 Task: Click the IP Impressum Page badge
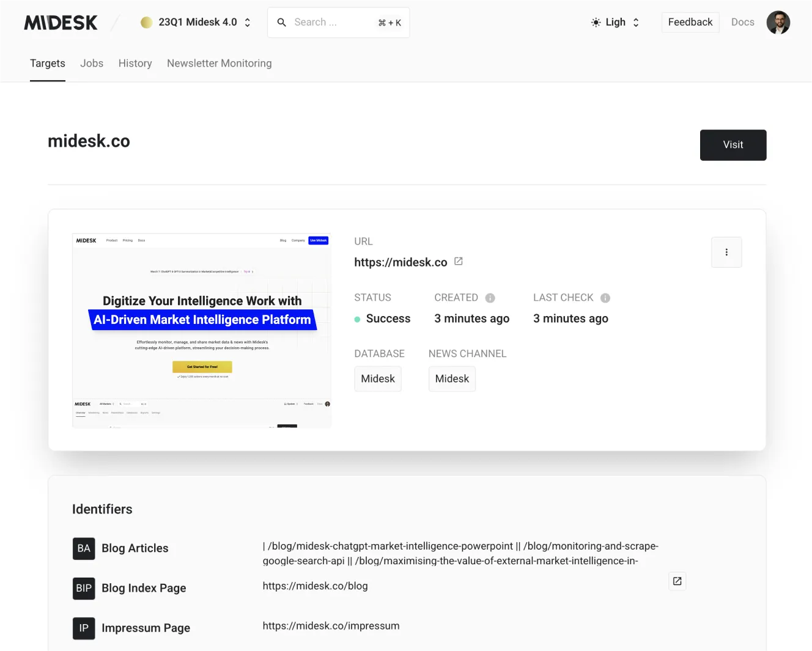pyautogui.click(x=84, y=628)
